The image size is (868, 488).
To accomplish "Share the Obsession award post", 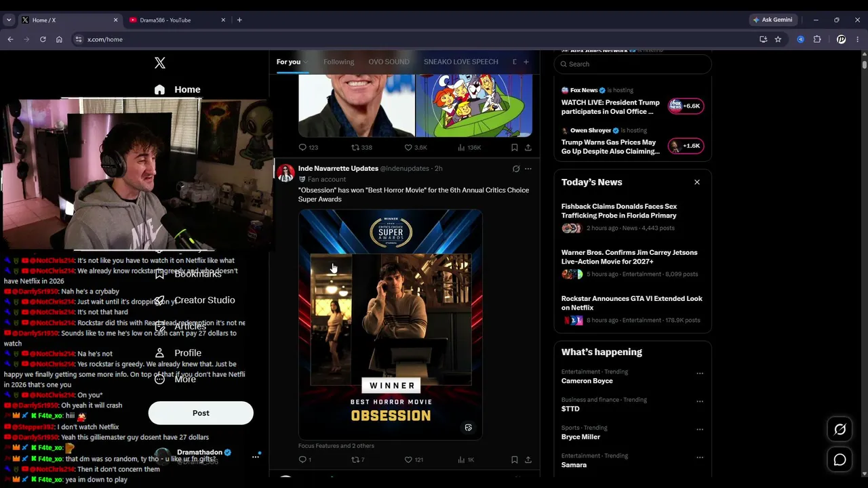I will (x=528, y=460).
